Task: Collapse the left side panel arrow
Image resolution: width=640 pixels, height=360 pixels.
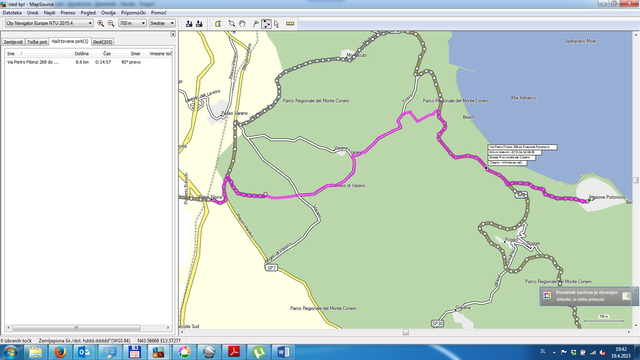Action: [x=173, y=34]
